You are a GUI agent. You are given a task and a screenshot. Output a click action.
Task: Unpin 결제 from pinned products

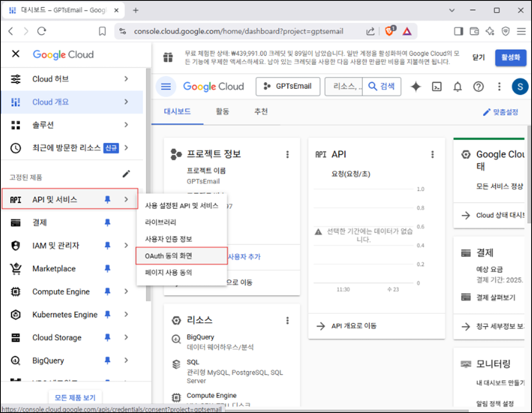(x=107, y=222)
